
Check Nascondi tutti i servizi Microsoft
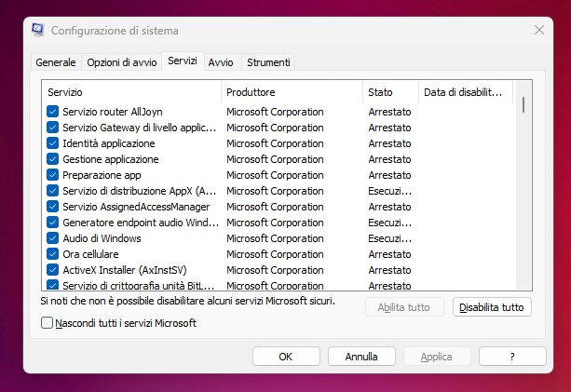click(47, 322)
